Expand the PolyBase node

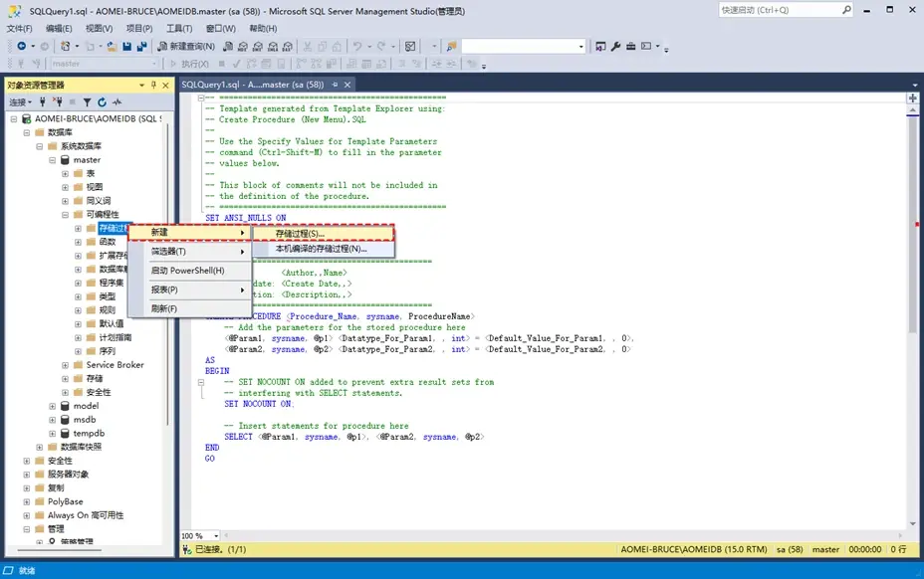(x=27, y=501)
